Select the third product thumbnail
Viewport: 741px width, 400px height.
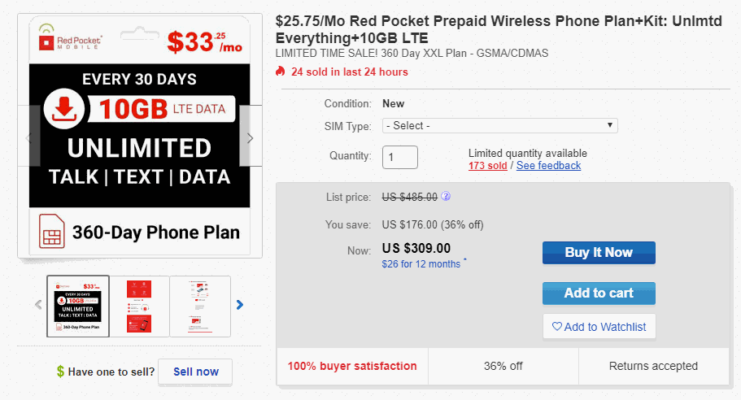[200, 306]
